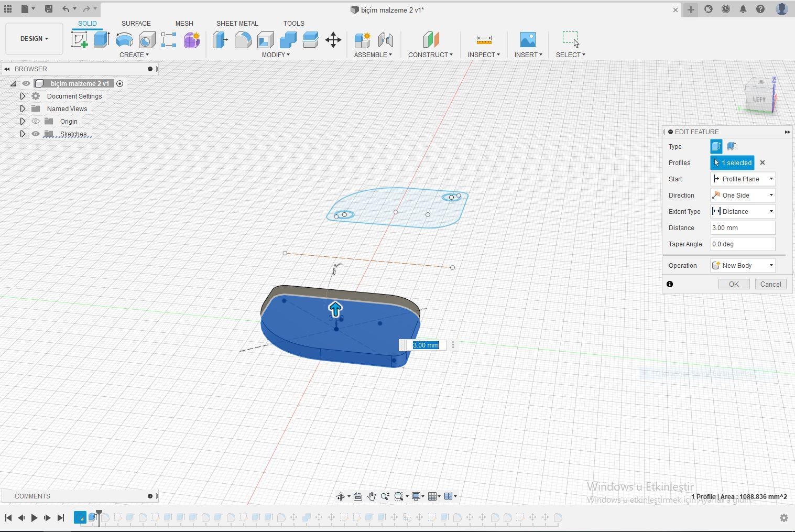Pick the Fillet tool
The image size is (795, 532).
[x=243, y=40]
